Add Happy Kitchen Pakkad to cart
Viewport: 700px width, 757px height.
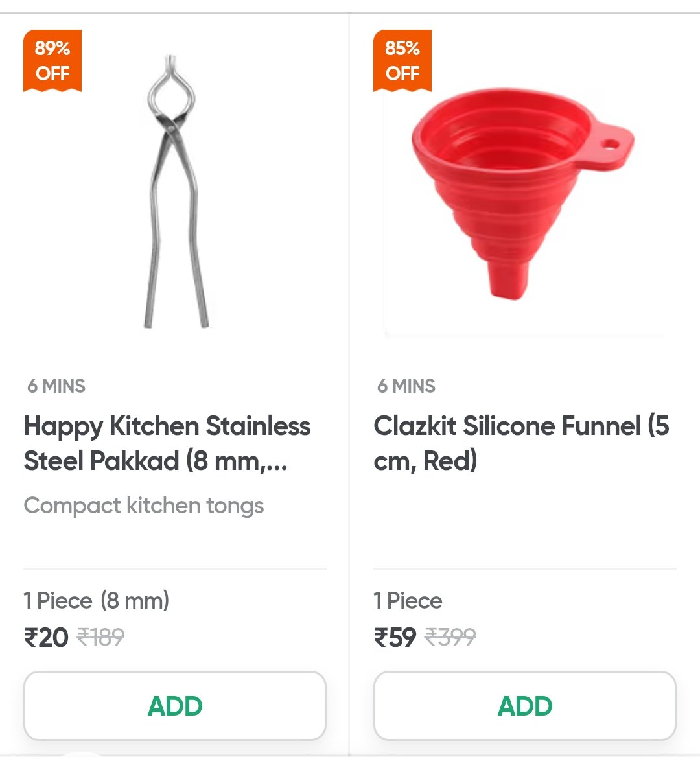point(175,705)
